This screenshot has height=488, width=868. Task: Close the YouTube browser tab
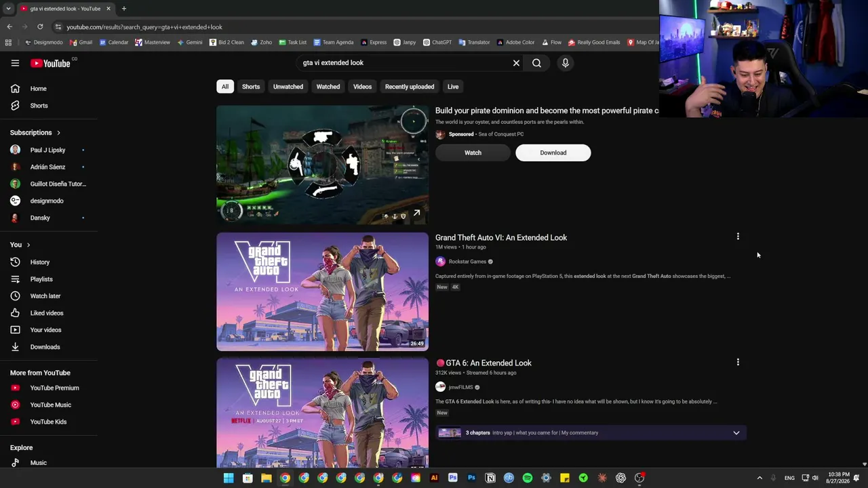108,9
